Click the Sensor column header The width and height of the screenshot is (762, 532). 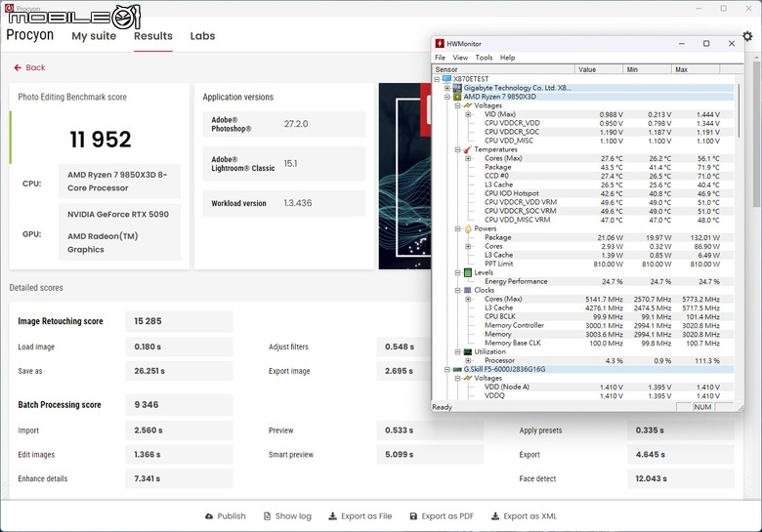click(503, 69)
